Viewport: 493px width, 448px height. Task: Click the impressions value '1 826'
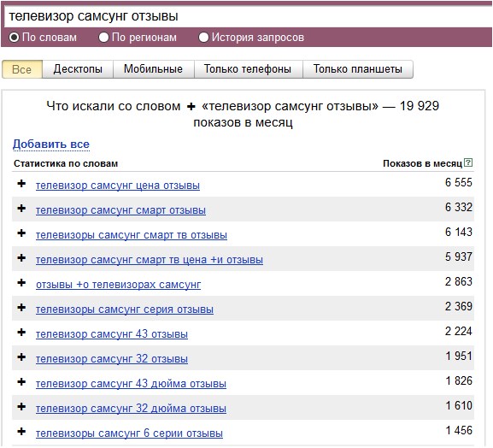(459, 381)
